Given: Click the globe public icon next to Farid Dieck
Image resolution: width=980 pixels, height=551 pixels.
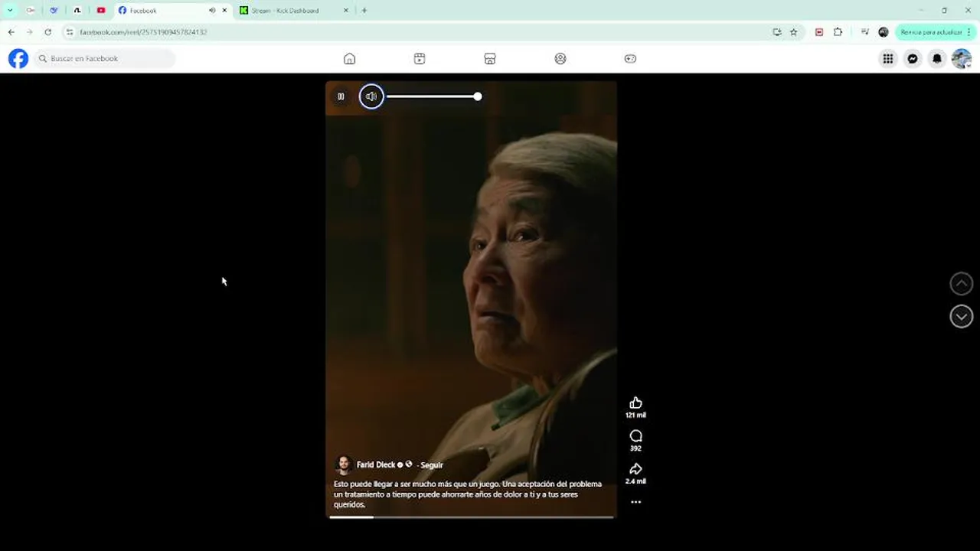Looking at the screenshot, I should [x=409, y=465].
